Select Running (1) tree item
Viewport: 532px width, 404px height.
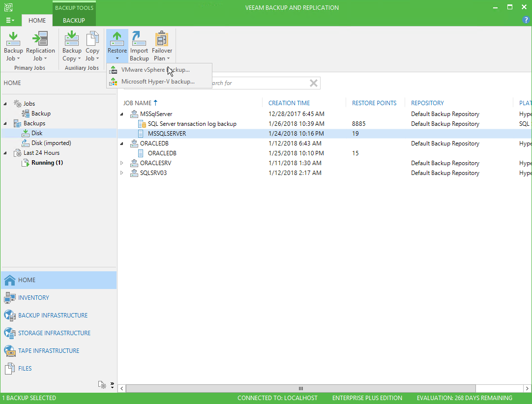(x=47, y=163)
